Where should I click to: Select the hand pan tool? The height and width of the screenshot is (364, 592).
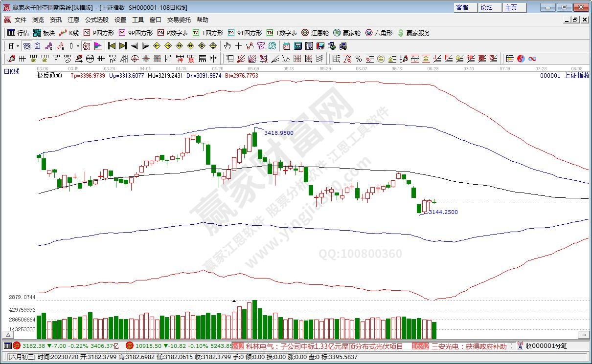pos(227,46)
